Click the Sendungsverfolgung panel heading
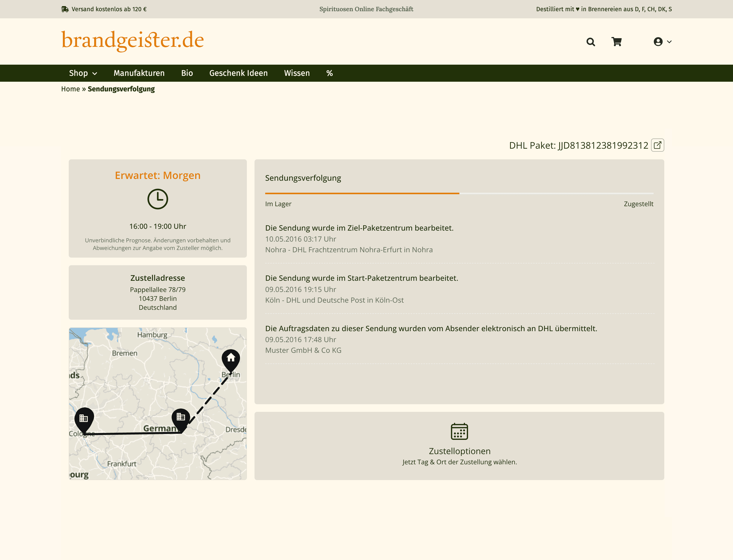Screen dimensions: 733x560 point(303,178)
